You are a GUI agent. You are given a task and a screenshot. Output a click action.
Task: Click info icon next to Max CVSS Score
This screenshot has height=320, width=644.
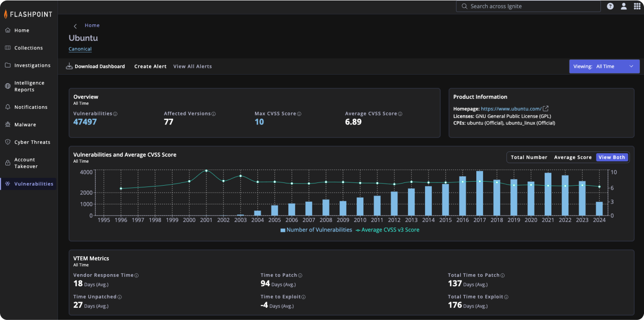299,114
